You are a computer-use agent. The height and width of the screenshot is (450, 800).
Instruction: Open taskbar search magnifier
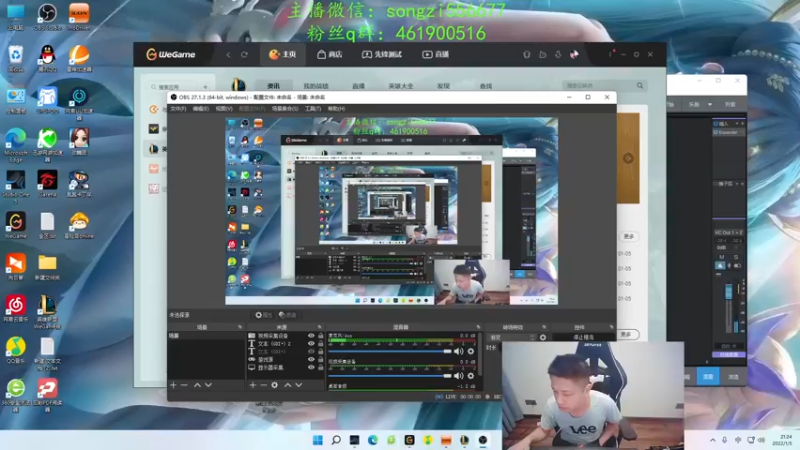point(336,440)
